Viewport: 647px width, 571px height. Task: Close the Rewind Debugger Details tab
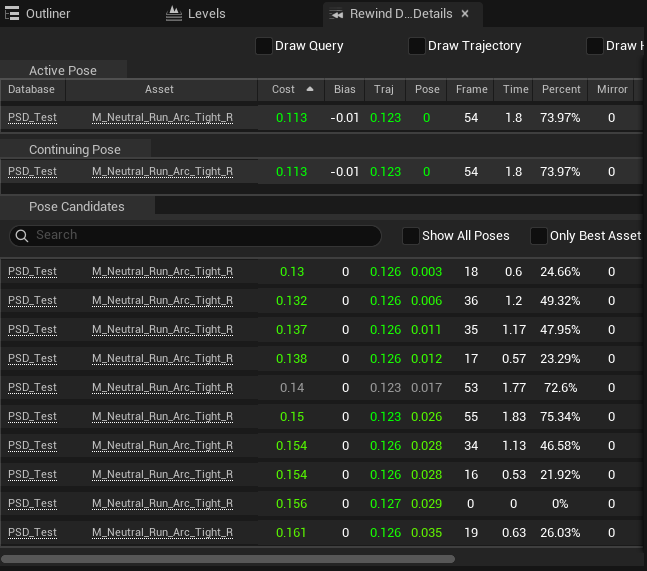click(465, 14)
